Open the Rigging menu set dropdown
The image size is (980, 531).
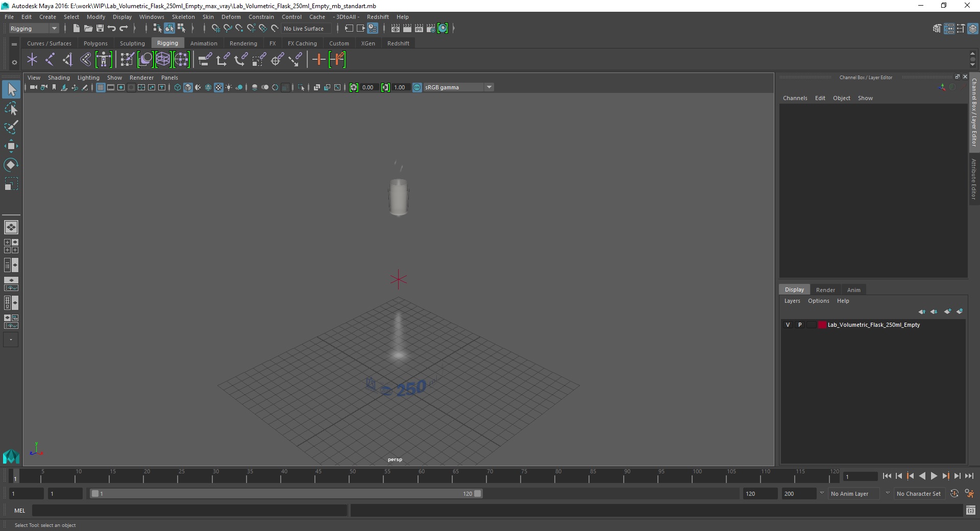tap(34, 29)
